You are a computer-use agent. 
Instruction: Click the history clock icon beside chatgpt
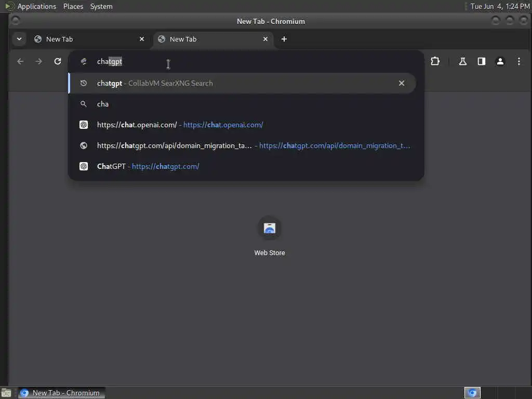84,83
